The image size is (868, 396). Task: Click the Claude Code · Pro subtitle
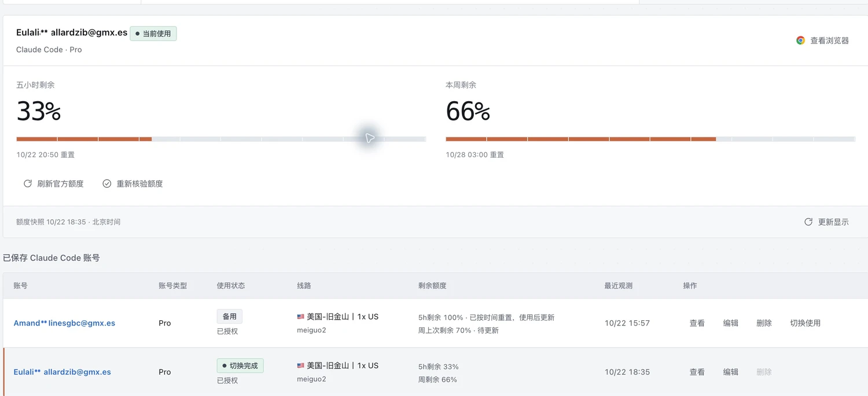tap(49, 50)
